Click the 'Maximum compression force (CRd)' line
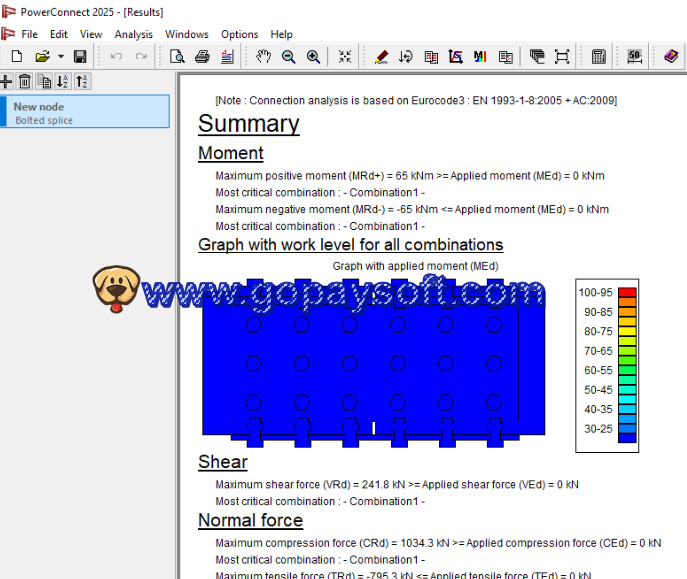Viewport: 687px width, 579px height. [438, 543]
